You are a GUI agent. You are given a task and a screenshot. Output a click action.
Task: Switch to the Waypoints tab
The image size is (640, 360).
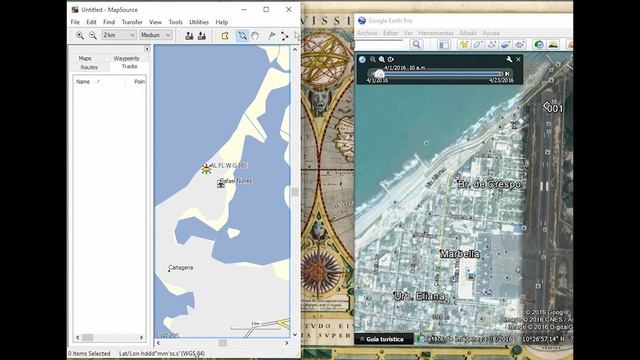click(x=127, y=58)
